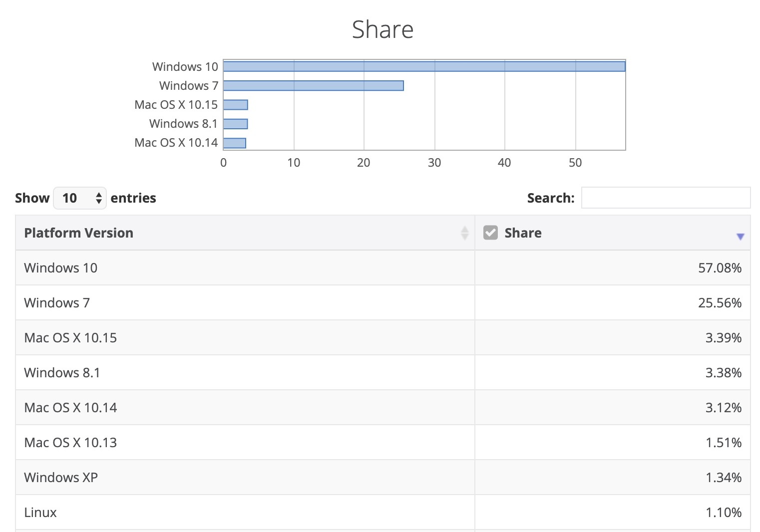Uncheck the Share column checkbox
Viewport: 760px width, 532px height.
pyautogui.click(x=490, y=233)
